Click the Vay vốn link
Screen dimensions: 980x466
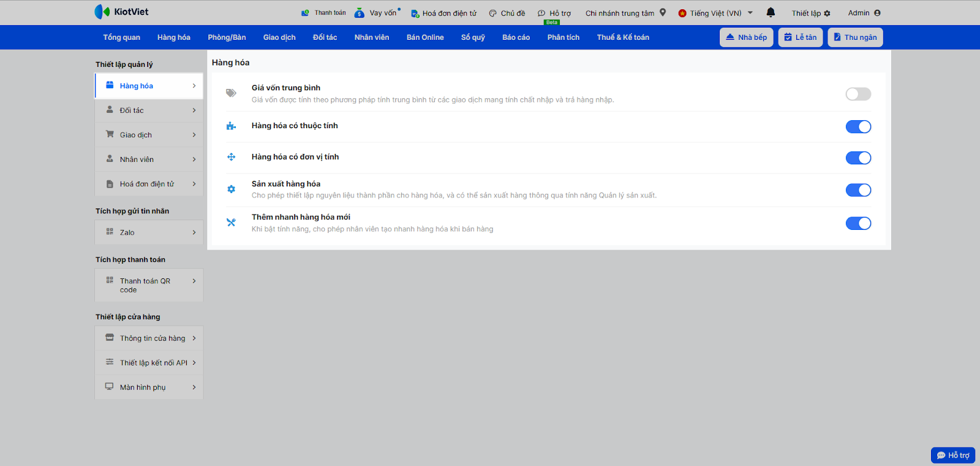tap(383, 13)
